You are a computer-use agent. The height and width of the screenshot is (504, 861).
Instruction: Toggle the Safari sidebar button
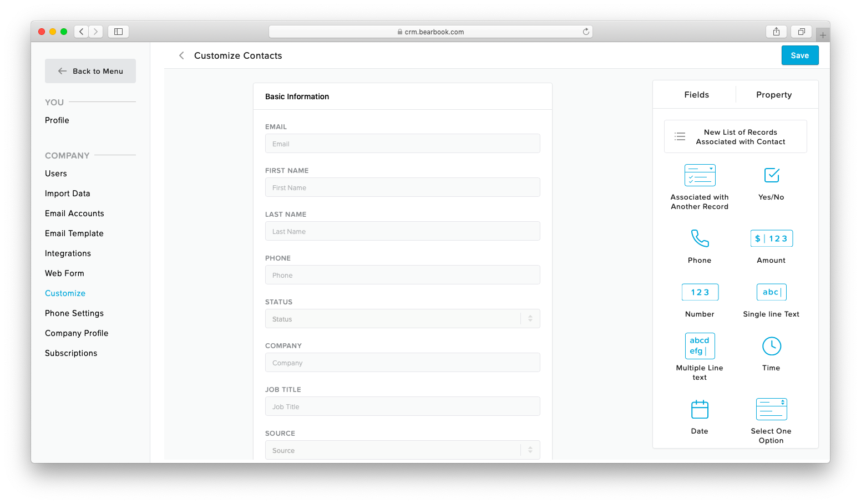tap(118, 32)
